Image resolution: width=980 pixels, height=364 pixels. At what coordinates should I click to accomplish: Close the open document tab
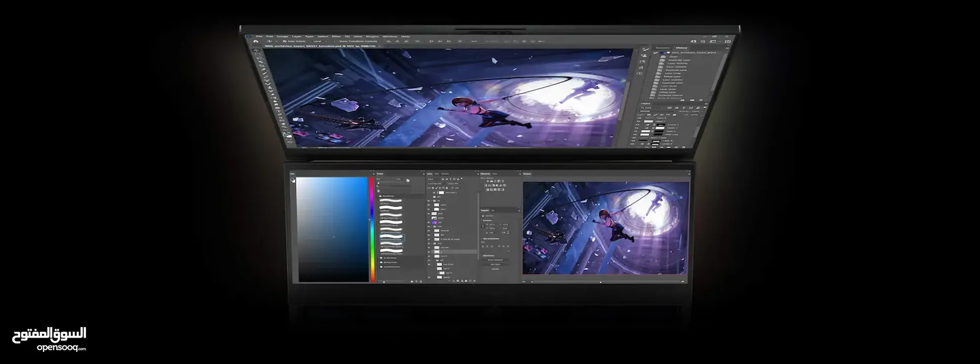pos(379,46)
